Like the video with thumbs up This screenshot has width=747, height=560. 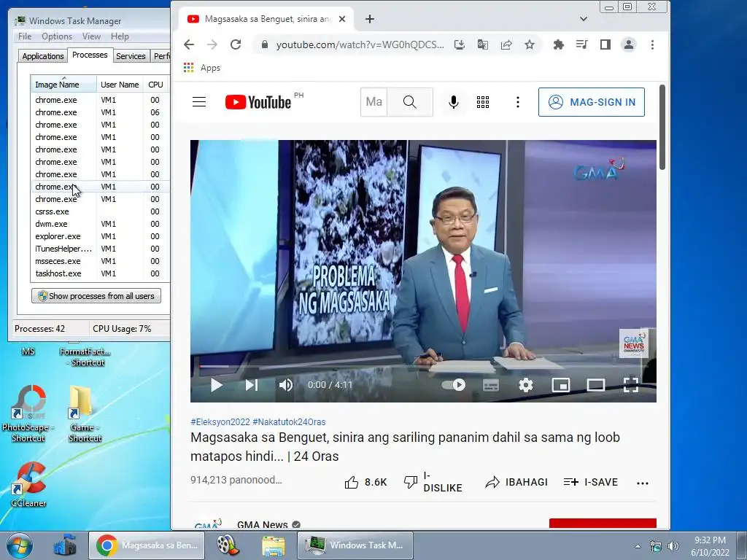coord(365,483)
